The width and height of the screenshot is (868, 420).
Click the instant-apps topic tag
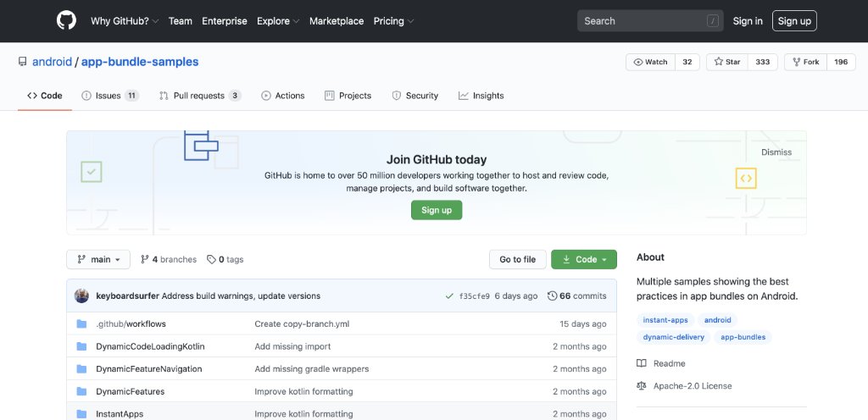665,320
